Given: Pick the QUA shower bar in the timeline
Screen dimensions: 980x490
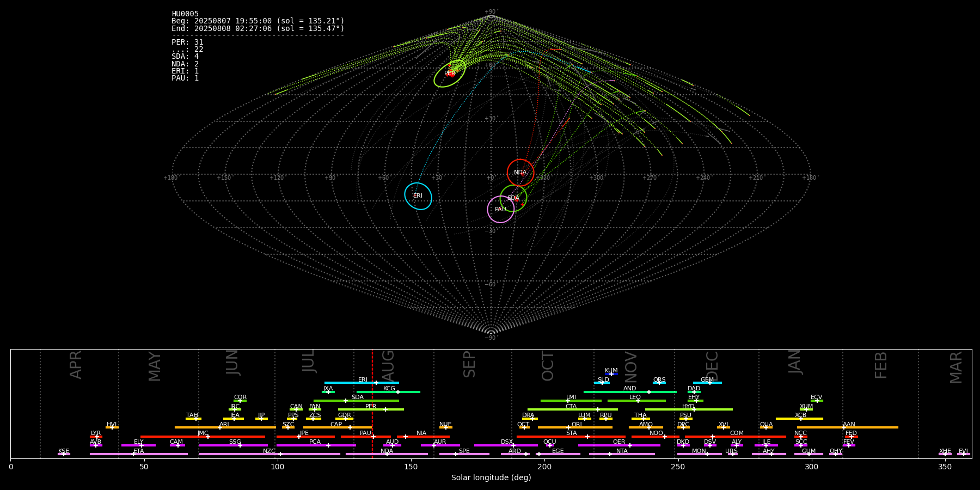Looking at the screenshot, I should click(x=766, y=427).
